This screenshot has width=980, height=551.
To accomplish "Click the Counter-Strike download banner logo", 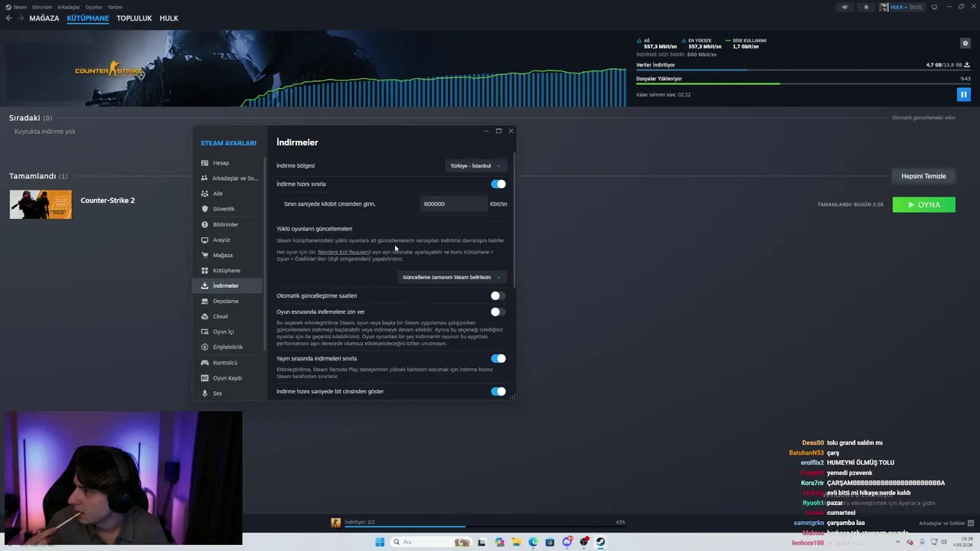I will pos(109,70).
